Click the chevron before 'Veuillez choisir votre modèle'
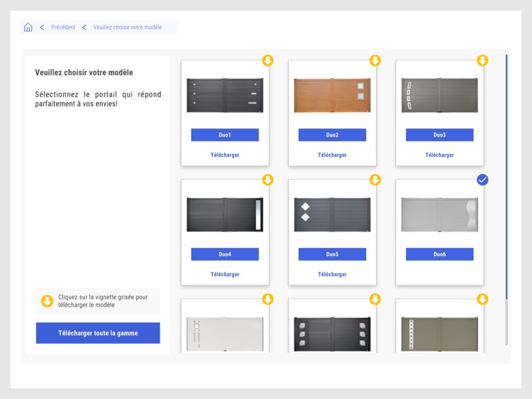Image resolution: width=532 pixels, height=399 pixels. (x=84, y=28)
